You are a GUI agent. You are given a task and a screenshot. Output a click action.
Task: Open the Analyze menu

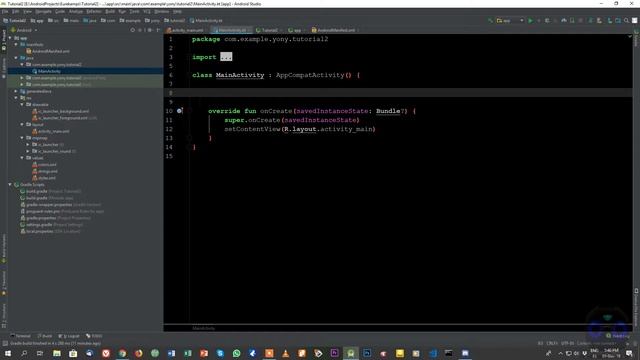[76, 11]
